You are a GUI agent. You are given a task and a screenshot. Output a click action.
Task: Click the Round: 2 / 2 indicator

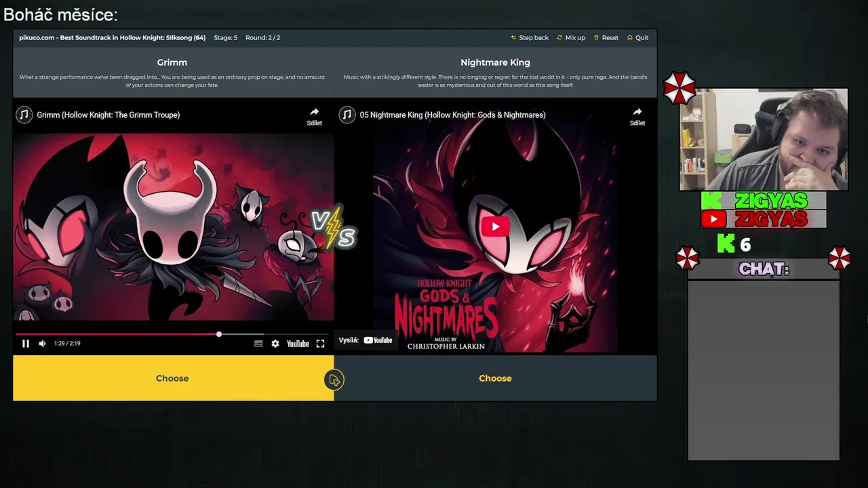pos(263,38)
